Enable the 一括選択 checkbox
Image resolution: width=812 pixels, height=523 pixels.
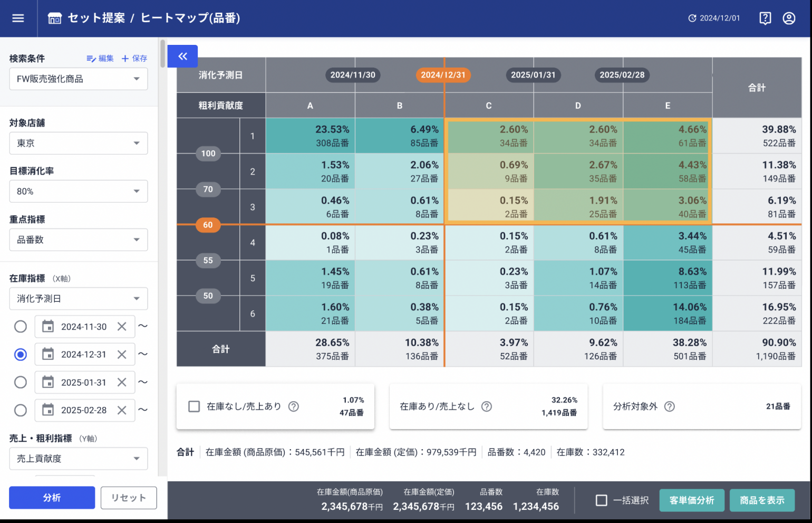tap(601, 500)
